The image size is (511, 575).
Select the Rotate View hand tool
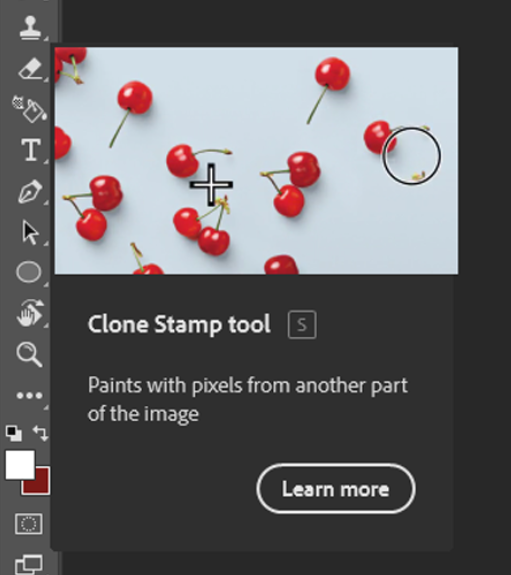click(30, 313)
